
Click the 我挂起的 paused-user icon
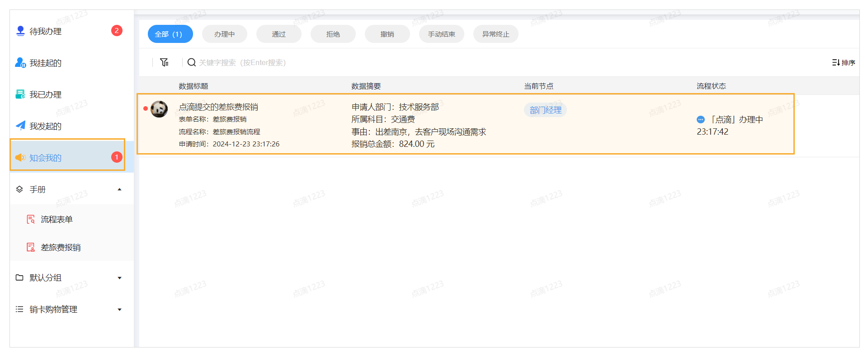click(x=20, y=63)
